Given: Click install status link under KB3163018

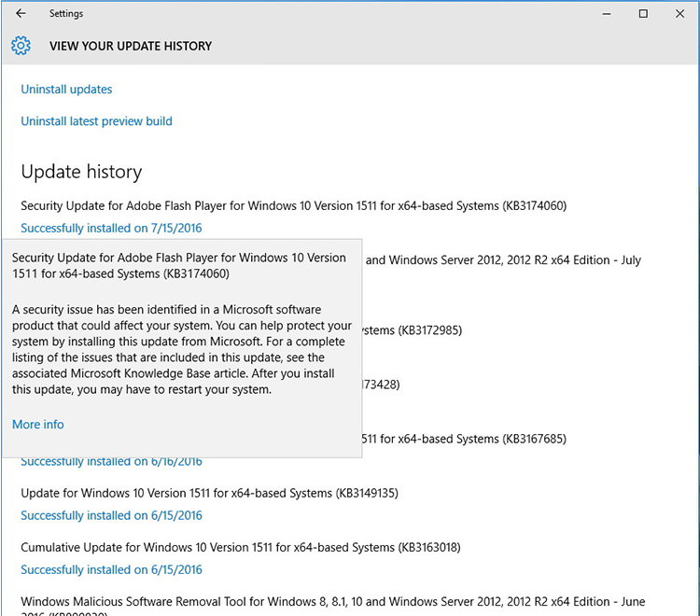Looking at the screenshot, I should point(111,570).
